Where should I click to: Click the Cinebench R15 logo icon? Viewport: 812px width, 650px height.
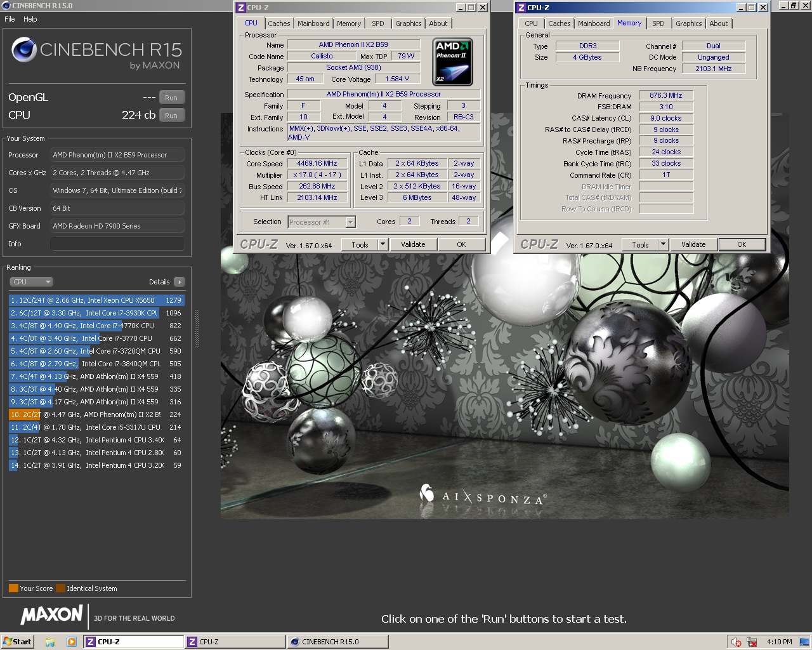pos(24,50)
